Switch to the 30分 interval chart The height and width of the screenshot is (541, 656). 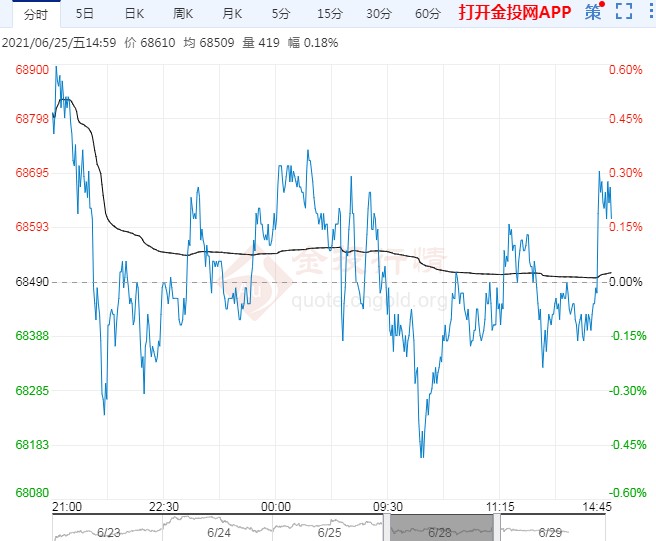coord(378,14)
